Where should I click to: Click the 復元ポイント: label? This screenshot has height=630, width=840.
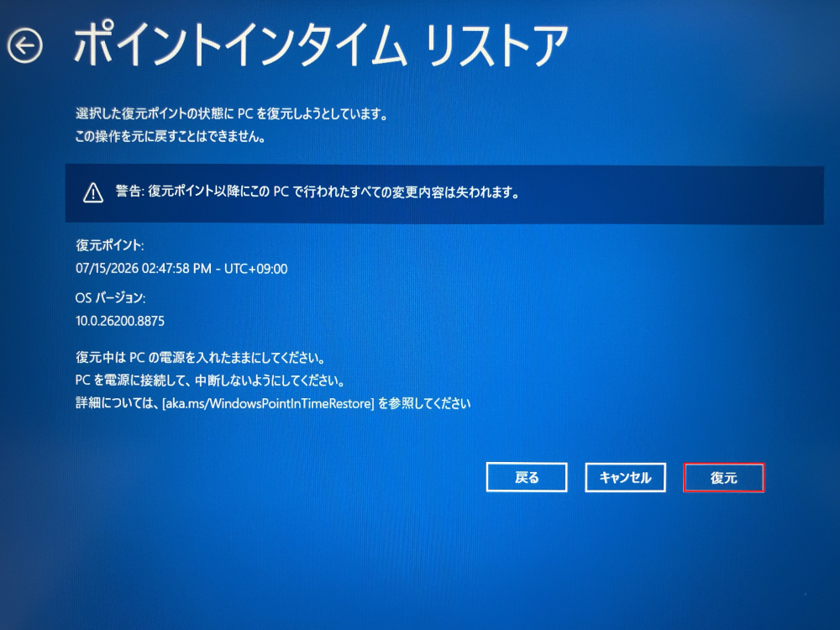click(110, 245)
